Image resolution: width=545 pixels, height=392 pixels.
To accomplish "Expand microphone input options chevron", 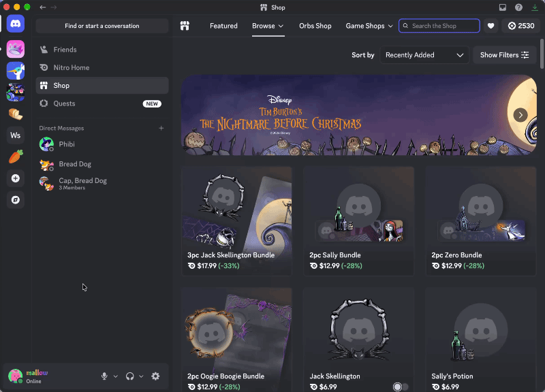I will click(x=115, y=376).
